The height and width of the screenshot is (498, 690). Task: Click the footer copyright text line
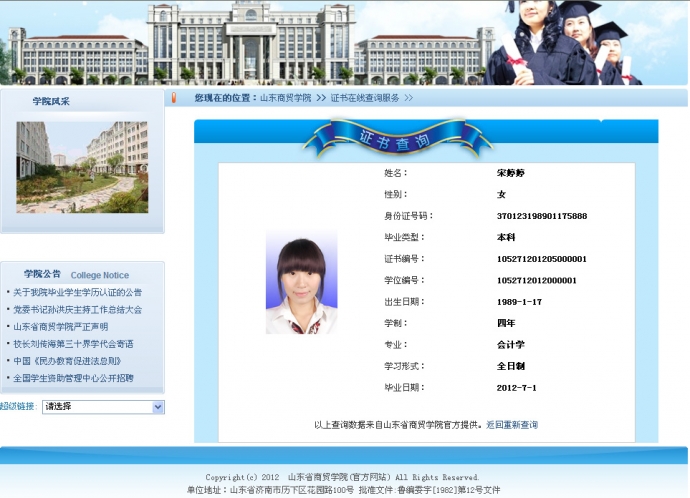pyautogui.click(x=342, y=477)
